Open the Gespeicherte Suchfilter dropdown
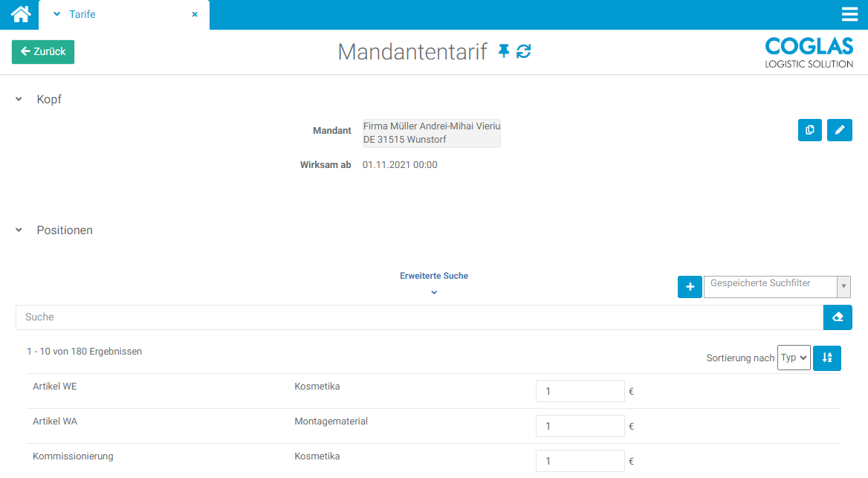Viewport: 868px width, 478px height. [x=843, y=287]
